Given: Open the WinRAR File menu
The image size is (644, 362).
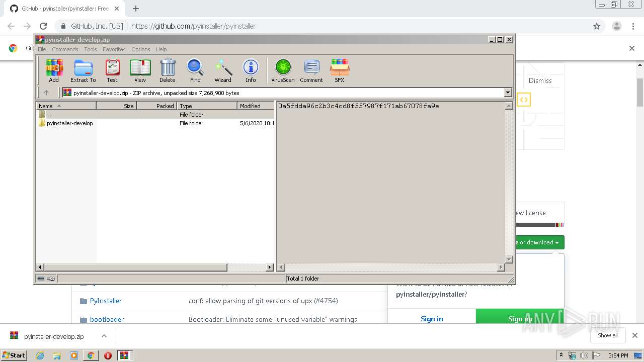Looking at the screenshot, I should coord(42,49).
